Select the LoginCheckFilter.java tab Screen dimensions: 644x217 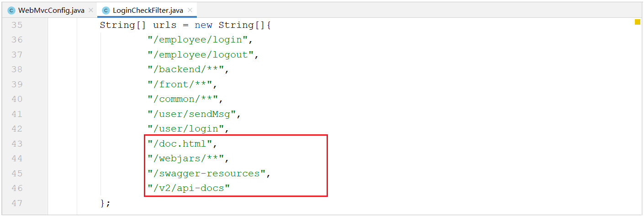pyautogui.click(x=148, y=10)
